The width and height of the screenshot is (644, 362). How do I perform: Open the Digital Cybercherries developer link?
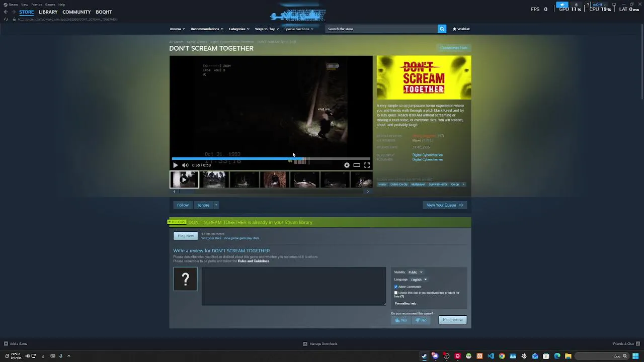[x=427, y=155]
